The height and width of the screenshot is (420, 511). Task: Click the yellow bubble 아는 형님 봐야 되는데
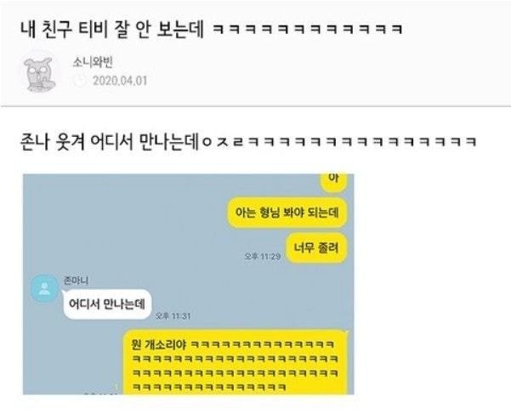click(x=287, y=213)
